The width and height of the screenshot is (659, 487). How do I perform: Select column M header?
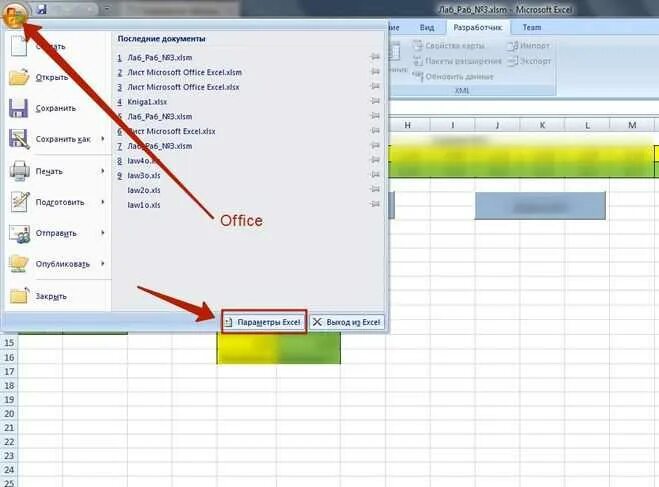coord(632,125)
